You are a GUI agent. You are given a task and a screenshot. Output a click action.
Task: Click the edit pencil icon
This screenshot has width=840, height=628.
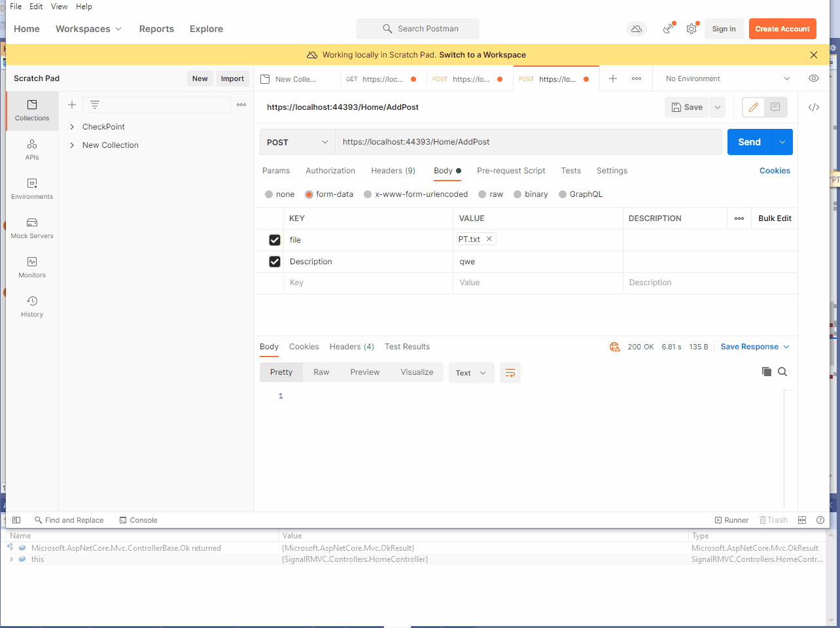click(754, 107)
